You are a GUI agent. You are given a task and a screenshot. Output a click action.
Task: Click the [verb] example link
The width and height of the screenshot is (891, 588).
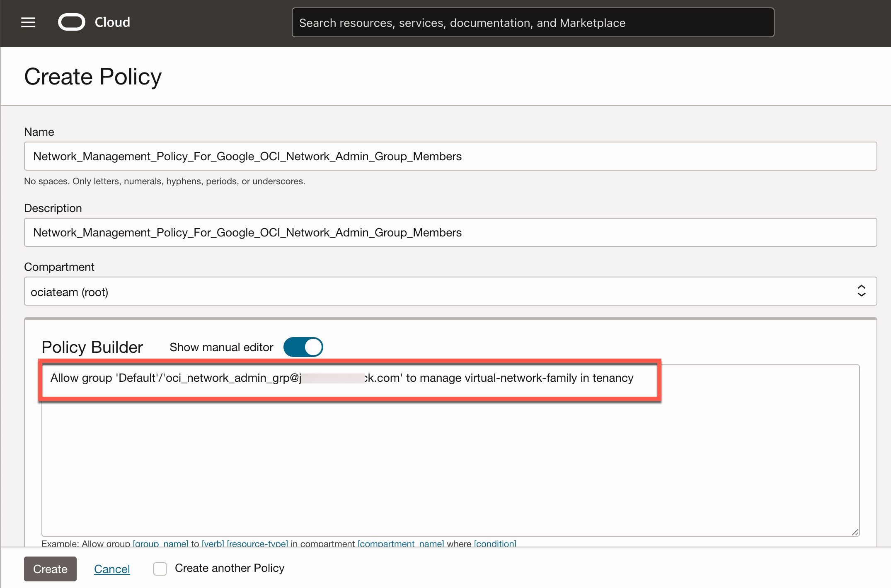coord(213,543)
